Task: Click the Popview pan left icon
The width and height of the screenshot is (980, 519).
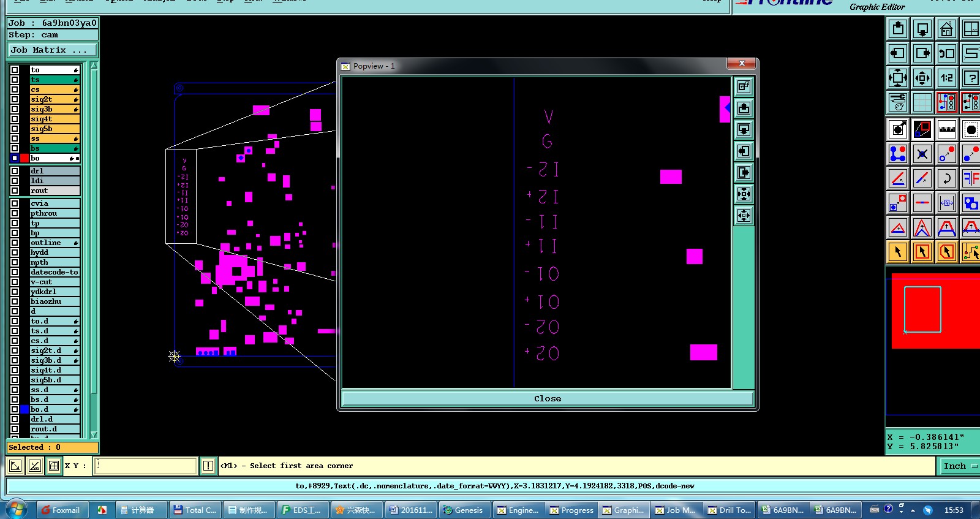Action: (744, 151)
